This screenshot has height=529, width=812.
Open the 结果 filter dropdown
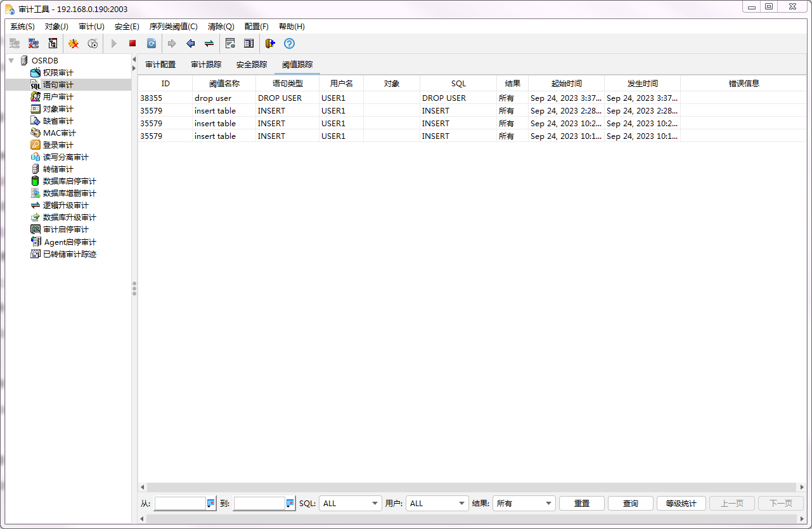click(524, 504)
